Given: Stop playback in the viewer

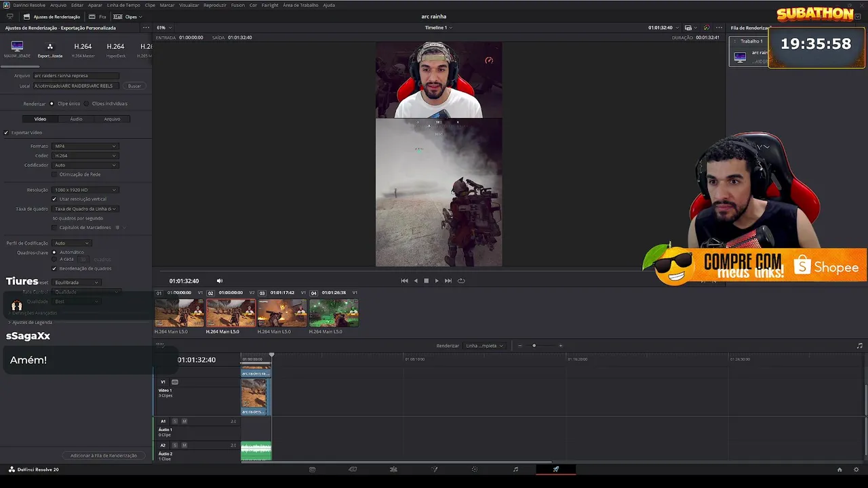Looking at the screenshot, I should (426, 281).
